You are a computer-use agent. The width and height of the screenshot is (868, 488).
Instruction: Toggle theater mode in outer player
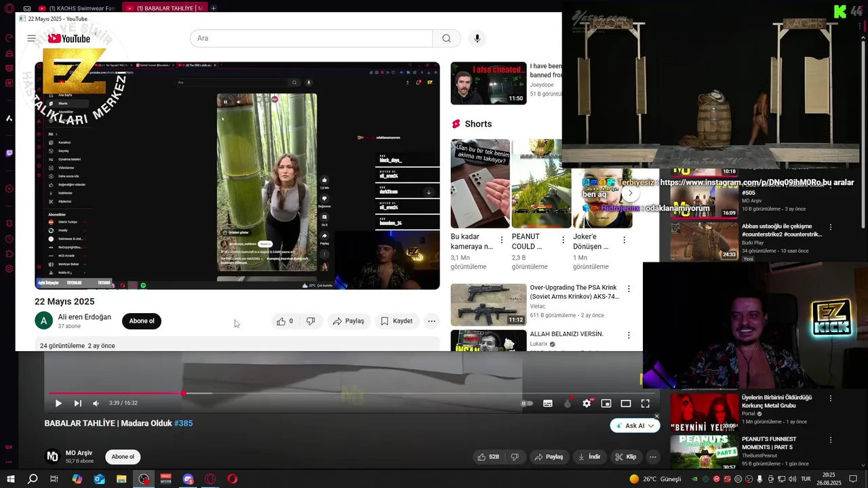click(626, 403)
